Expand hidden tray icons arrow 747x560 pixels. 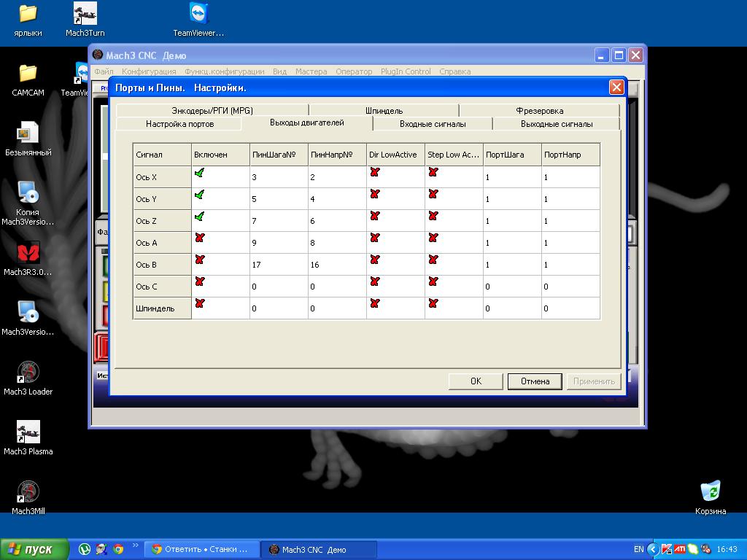(x=653, y=550)
